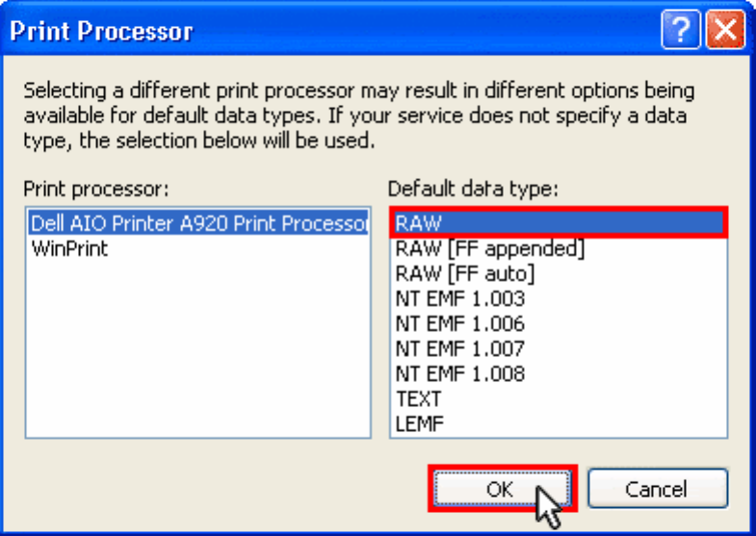The height and width of the screenshot is (536, 756).
Task: Select the WinPrint print processor
Action: tap(69, 248)
